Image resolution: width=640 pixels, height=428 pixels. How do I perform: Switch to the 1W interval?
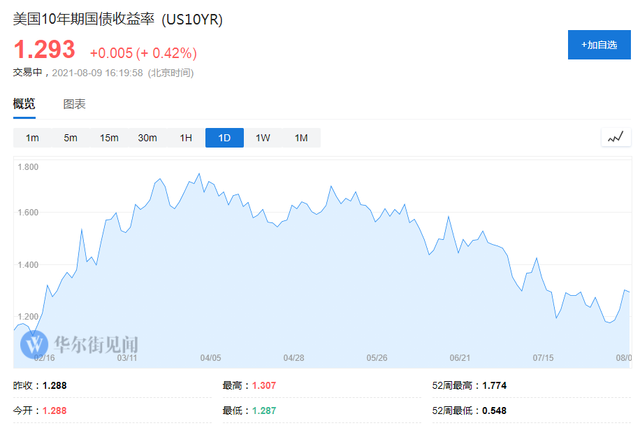click(x=263, y=138)
